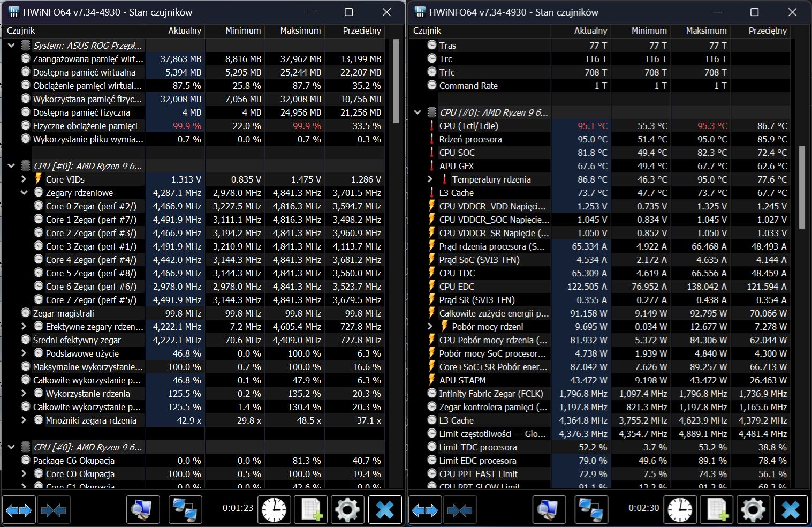Click expand-view arrows button in right window
The image size is (812, 527).
tap(425, 510)
